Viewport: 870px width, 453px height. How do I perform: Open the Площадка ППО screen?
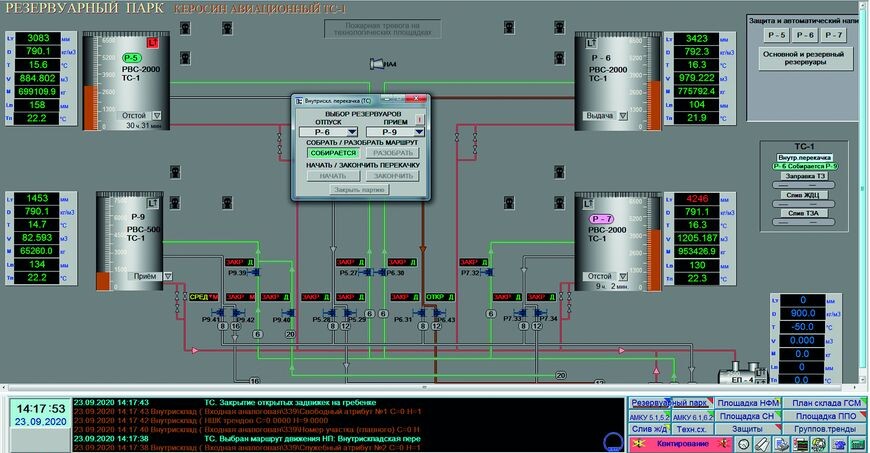pyautogui.click(x=825, y=416)
